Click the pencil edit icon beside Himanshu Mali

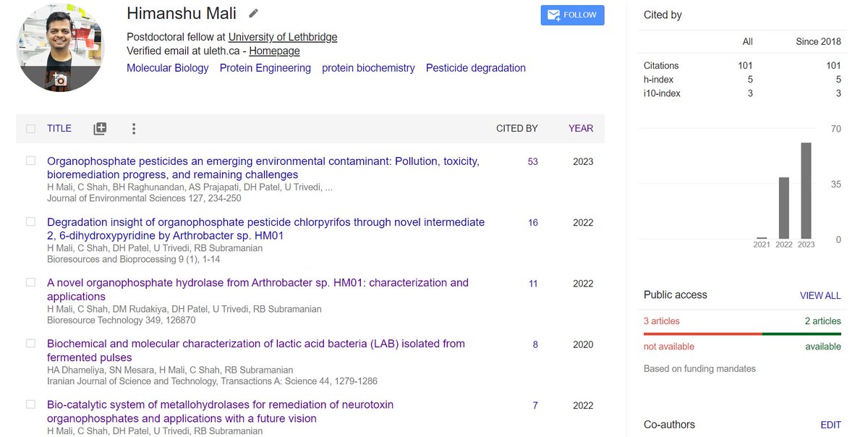(253, 14)
